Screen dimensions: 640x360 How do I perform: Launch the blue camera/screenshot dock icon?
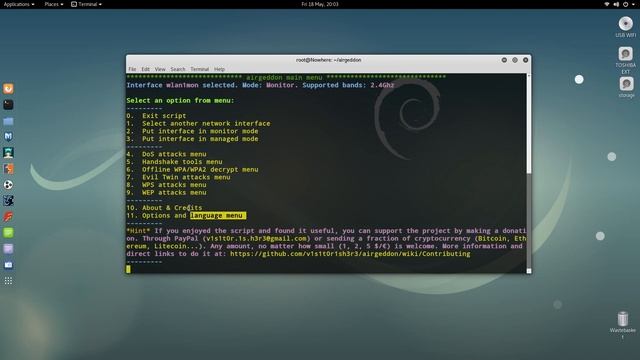(x=8, y=265)
